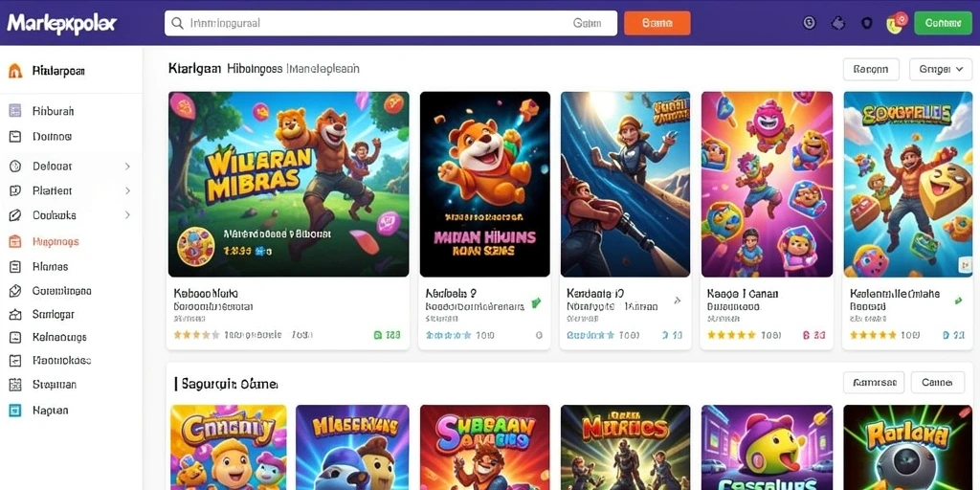
Task: Click the circular coin icon in top bar
Action: coord(810,23)
